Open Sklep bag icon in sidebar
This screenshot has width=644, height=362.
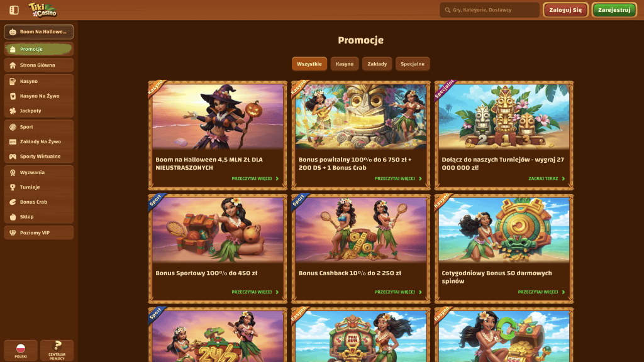pyautogui.click(x=13, y=217)
